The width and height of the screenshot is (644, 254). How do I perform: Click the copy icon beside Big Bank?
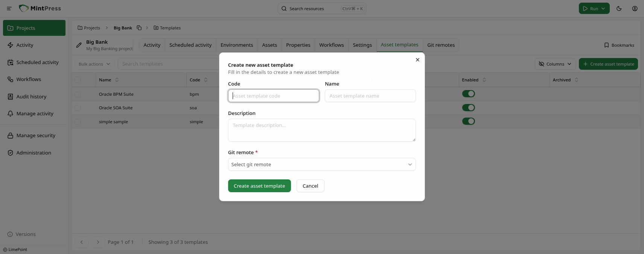[139, 28]
